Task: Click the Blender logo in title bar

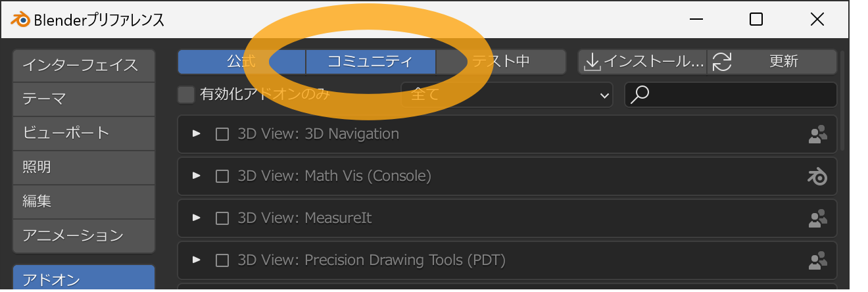Action: [20, 19]
